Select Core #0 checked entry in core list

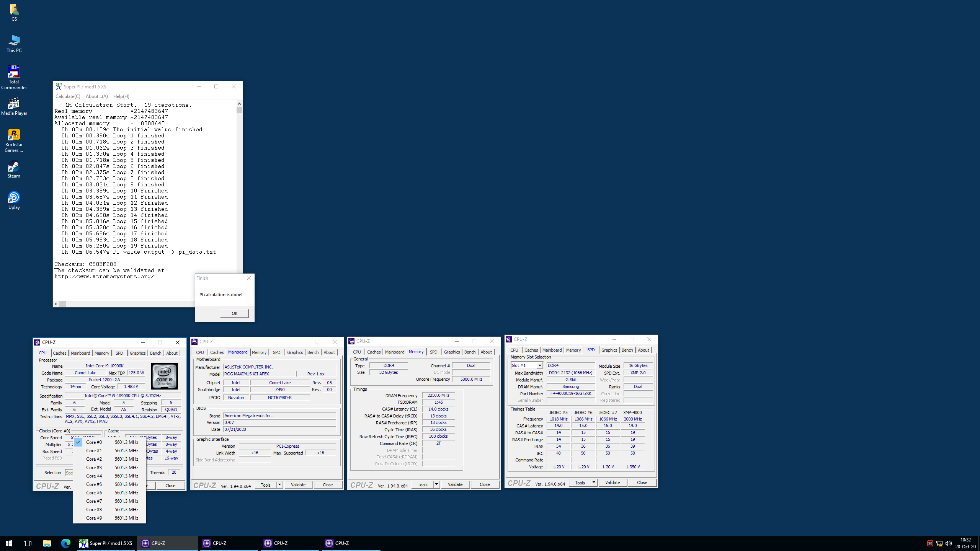coord(109,442)
